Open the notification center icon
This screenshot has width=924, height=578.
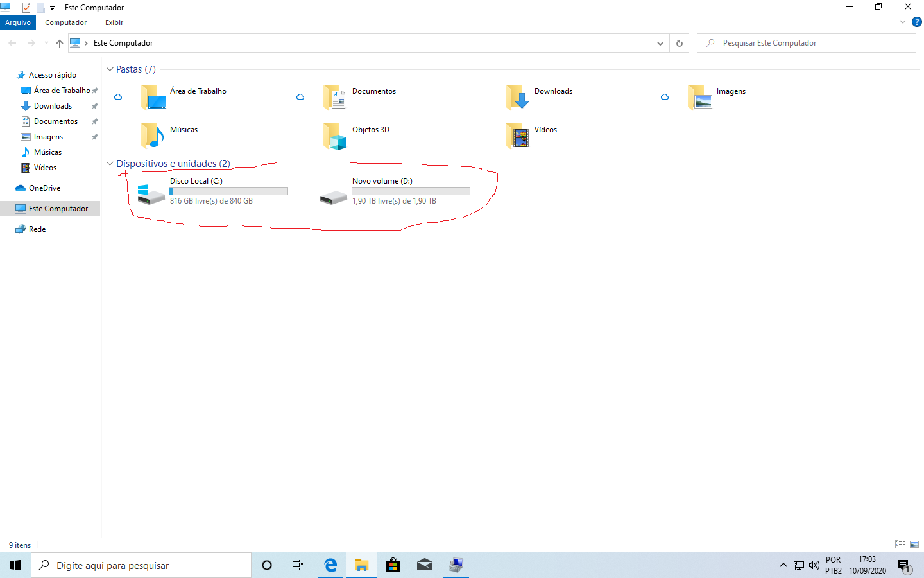[903, 566]
